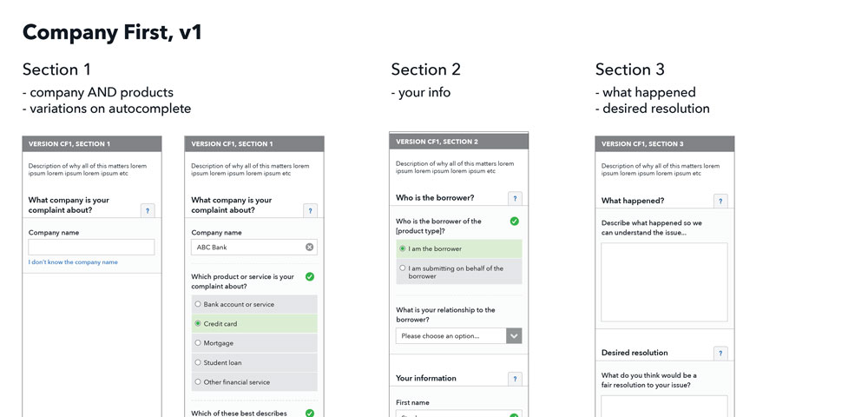This screenshot has width=868, height=417.
Task: Click help icon beside first 'What company' heading
Action: pyautogui.click(x=148, y=210)
